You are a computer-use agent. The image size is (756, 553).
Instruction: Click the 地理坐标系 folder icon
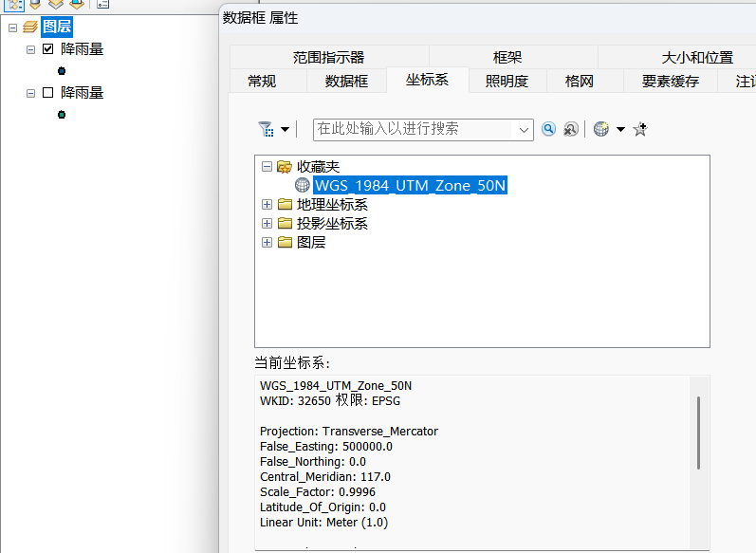click(285, 205)
